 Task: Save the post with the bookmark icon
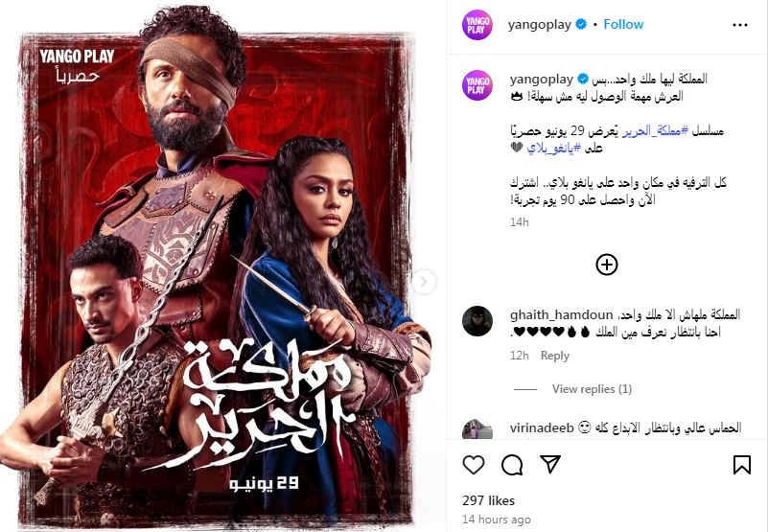click(x=741, y=465)
